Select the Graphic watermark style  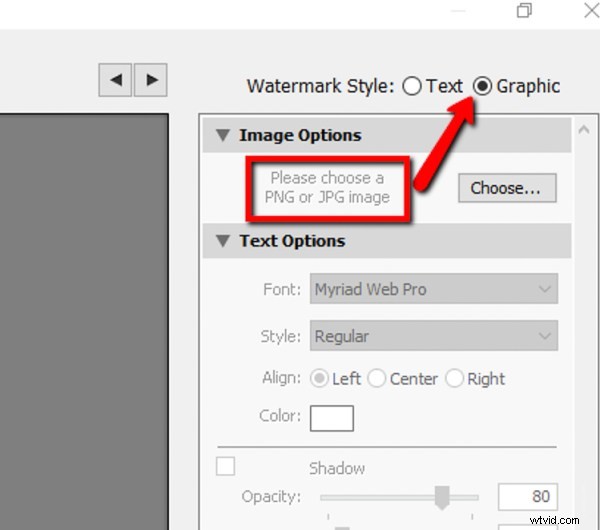click(482, 86)
